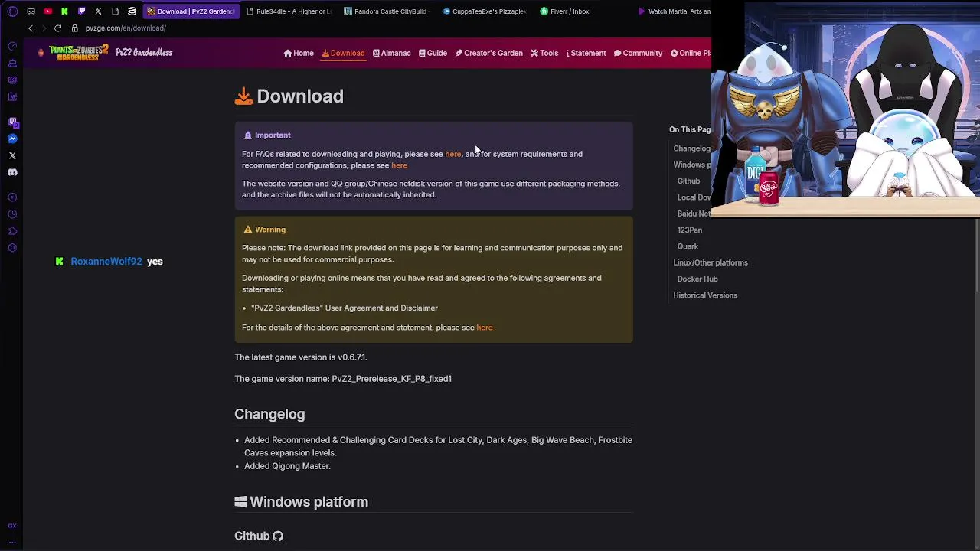The height and width of the screenshot is (551, 980).
Task: Jump to Quark in On This Page list
Action: click(688, 246)
